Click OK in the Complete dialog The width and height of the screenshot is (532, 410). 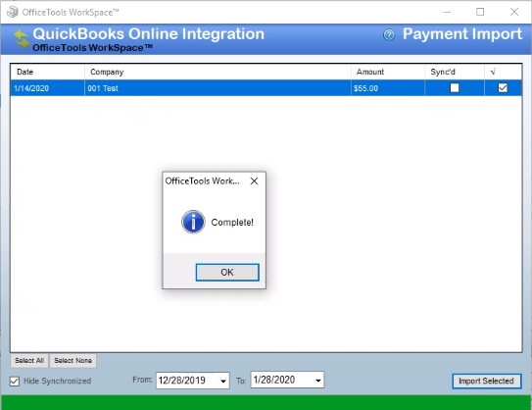click(227, 272)
